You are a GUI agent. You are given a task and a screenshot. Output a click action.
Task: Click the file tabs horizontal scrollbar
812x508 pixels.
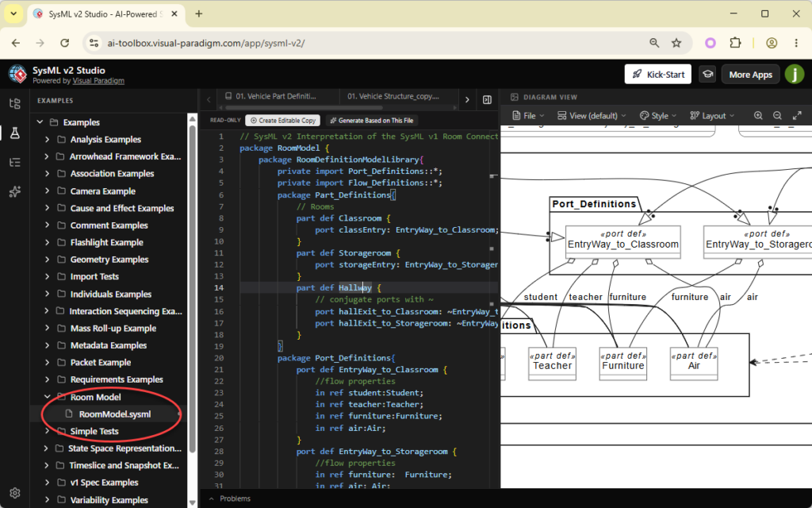(x=303, y=108)
